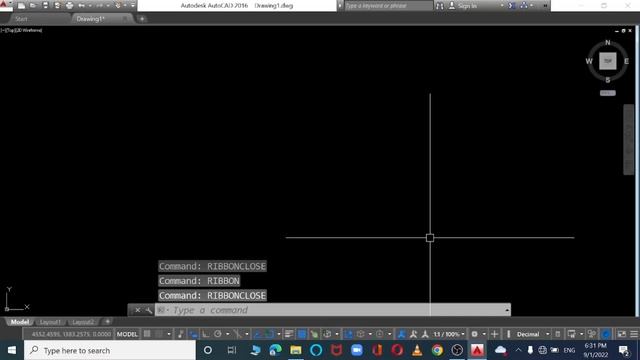This screenshot has width=640, height=360.
Task: Toggle the Hardware acceleration blue icon in status bar
Action: tap(606, 334)
